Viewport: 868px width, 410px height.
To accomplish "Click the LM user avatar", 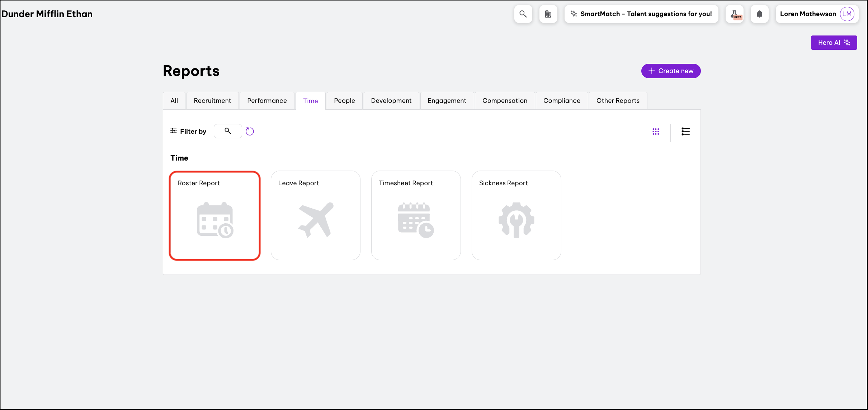I will [847, 14].
